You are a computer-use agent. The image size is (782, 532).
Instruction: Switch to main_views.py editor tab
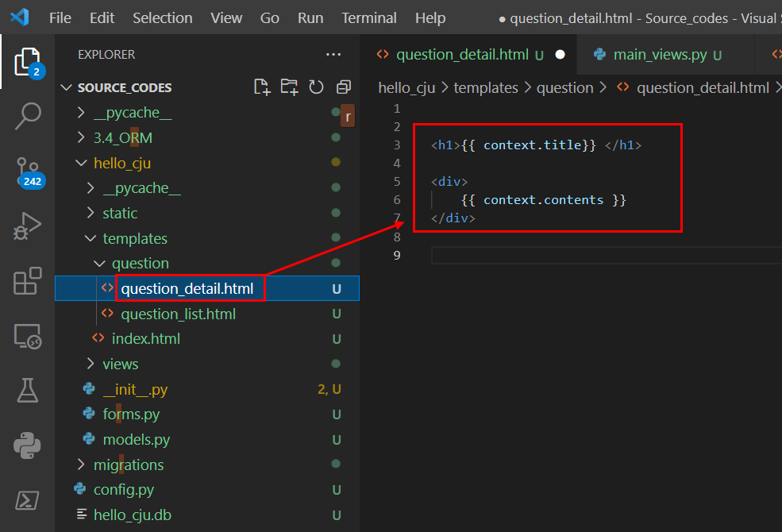click(x=665, y=54)
